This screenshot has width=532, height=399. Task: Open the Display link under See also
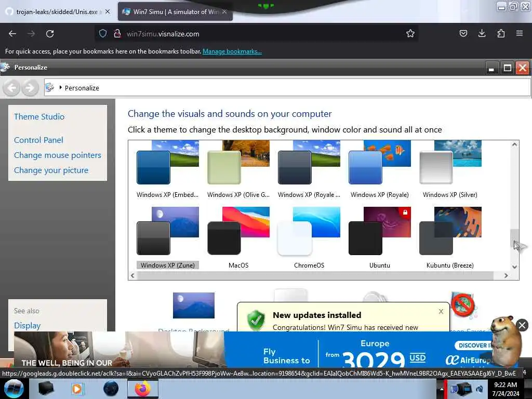(27, 326)
